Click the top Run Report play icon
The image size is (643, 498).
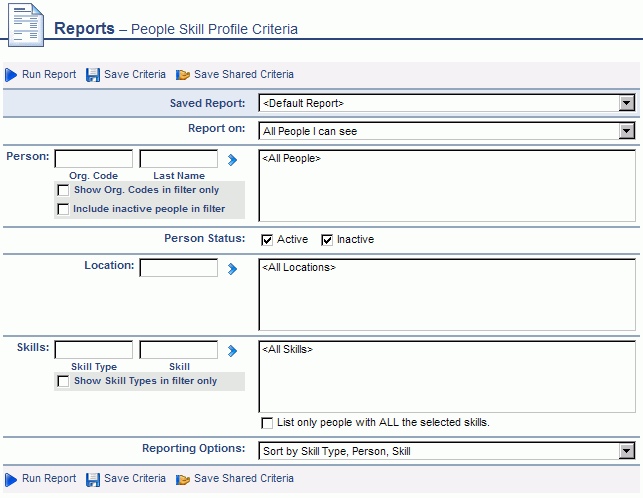coord(11,75)
